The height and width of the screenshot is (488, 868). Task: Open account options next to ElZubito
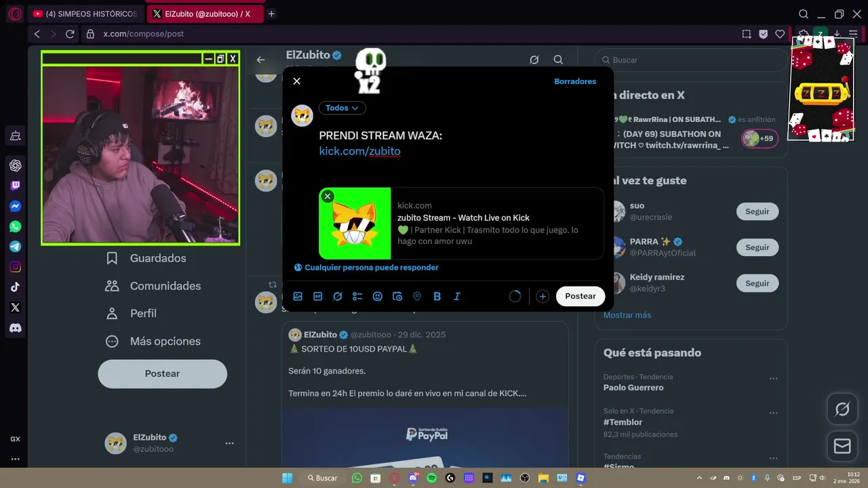[x=229, y=443]
